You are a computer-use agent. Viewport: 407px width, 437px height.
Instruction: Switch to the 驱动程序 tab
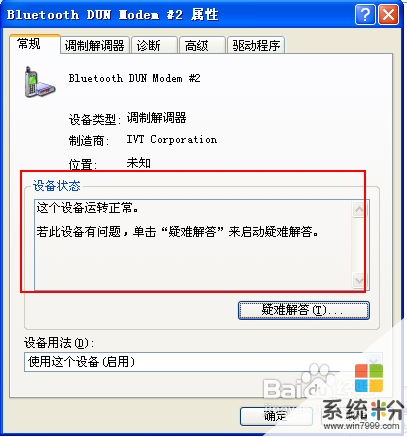click(256, 46)
